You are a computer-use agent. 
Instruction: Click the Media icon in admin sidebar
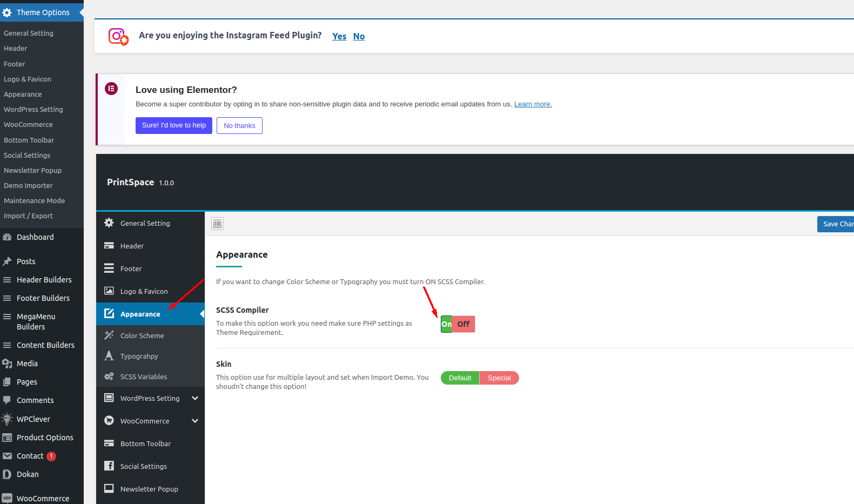7,364
